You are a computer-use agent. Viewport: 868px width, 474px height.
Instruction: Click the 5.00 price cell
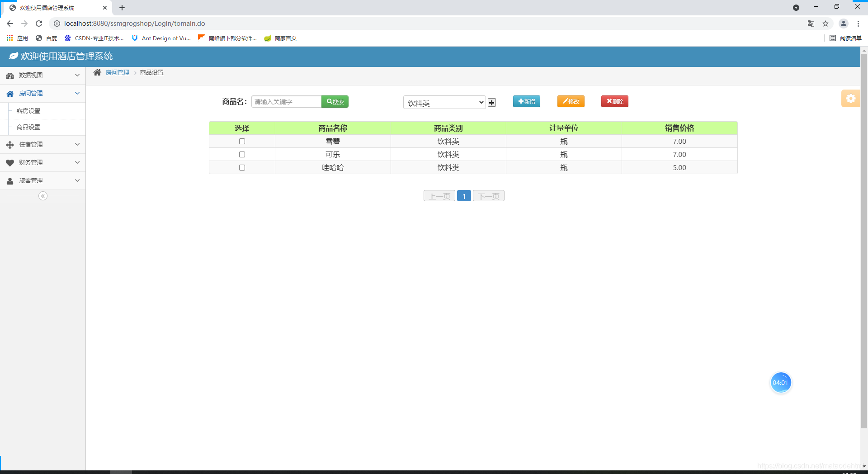click(679, 168)
